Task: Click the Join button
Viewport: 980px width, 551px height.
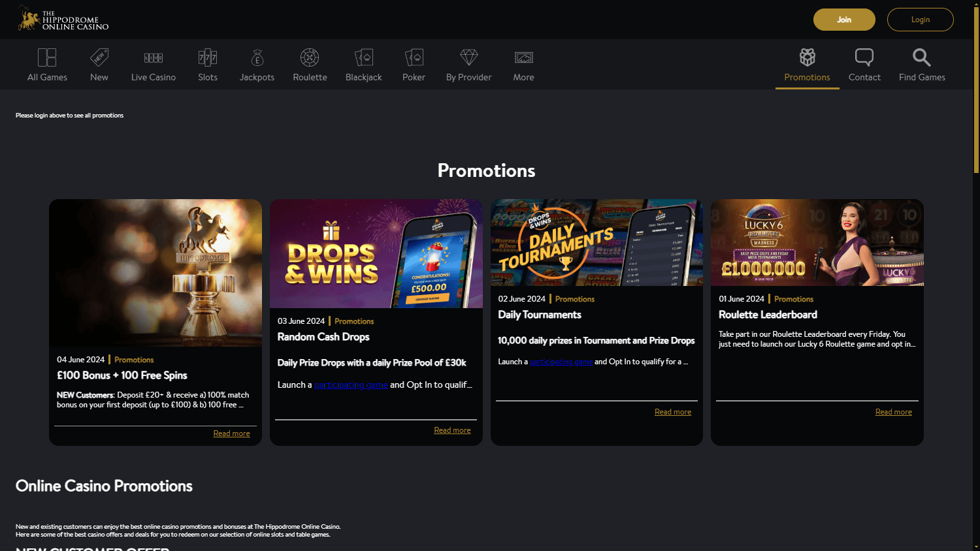Action: point(843,20)
